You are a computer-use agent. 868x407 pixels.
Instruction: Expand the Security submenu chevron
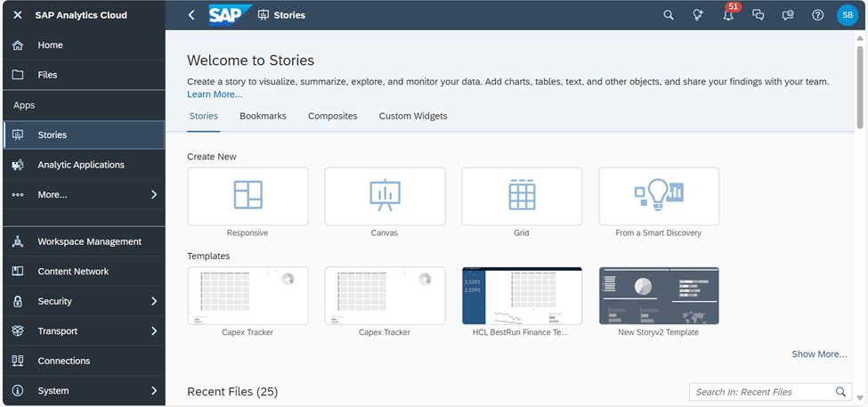click(154, 301)
